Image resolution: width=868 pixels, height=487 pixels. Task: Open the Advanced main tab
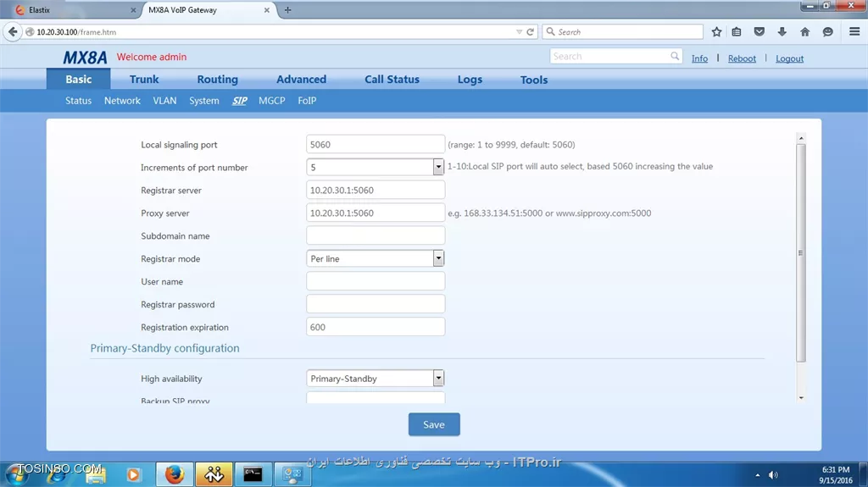[x=301, y=79]
